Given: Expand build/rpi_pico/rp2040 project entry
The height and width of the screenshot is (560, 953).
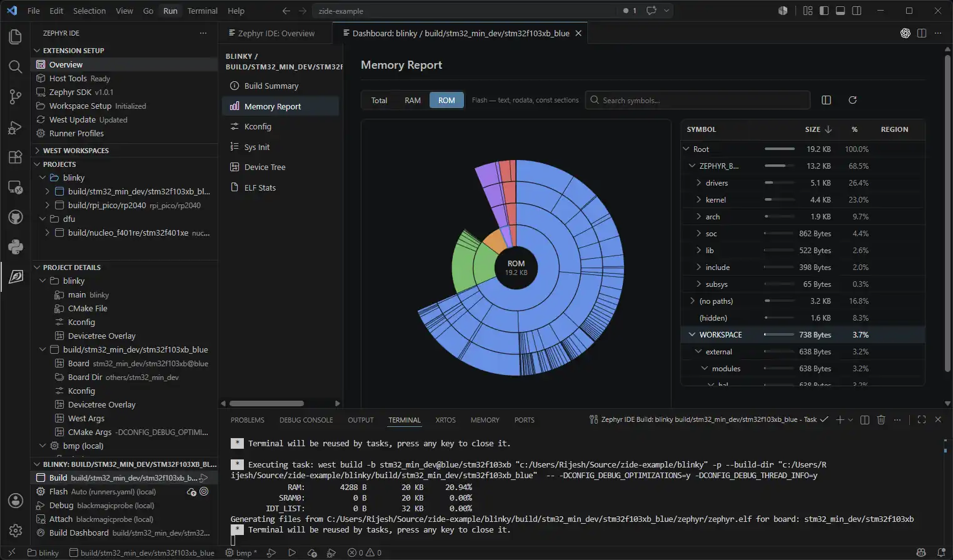Looking at the screenshot, I should pyautogui.click(x=48, y=205).
